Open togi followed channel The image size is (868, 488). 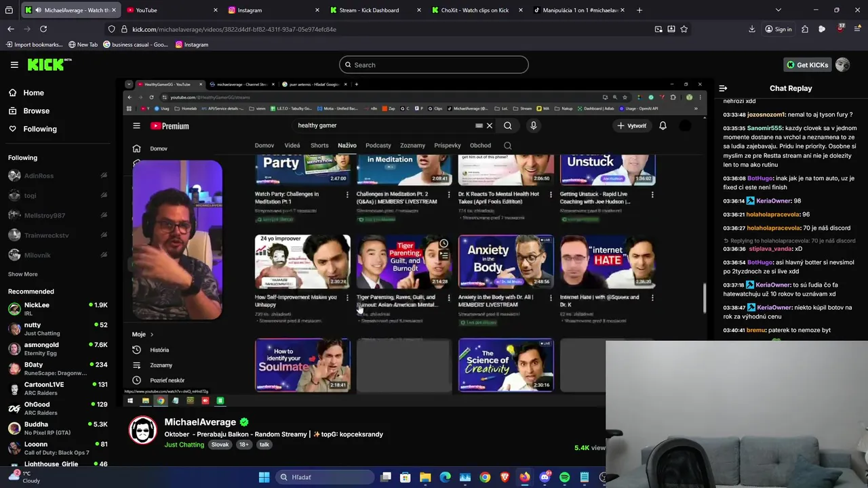pyautogui.click(x=31, y=195)
